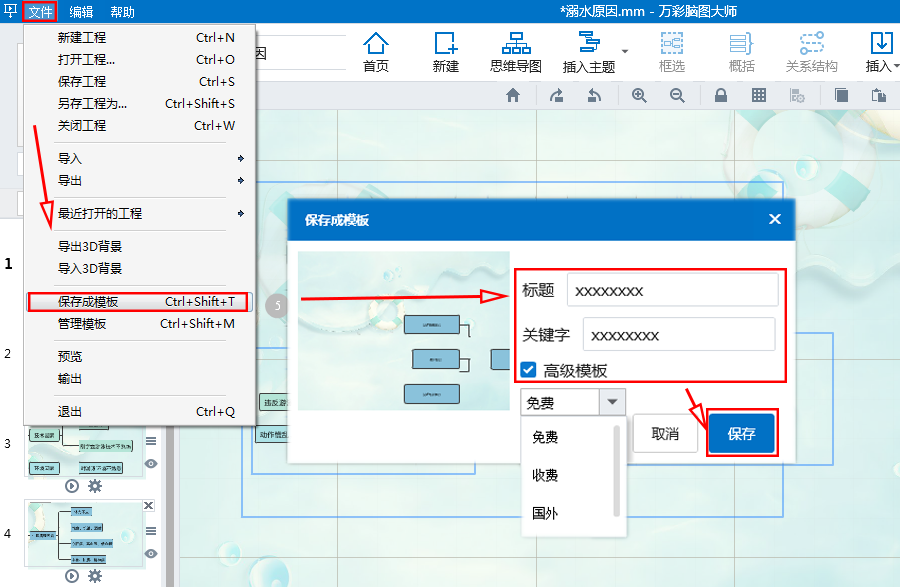
Task: Click the gear settings icon under slide 4
Action: pyautogui.click(x=95, y=575)
